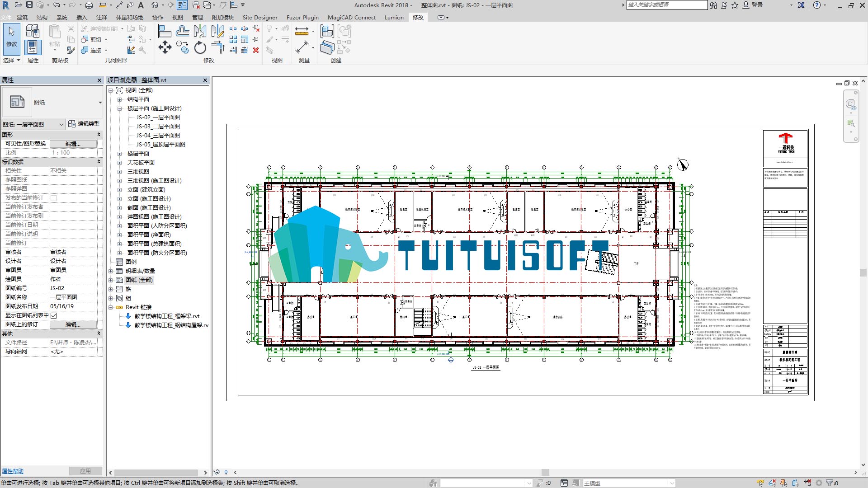Screen dimensions: 868x488
Task: Switch to the 注释 ribbon tab
Action: (102, 17)
